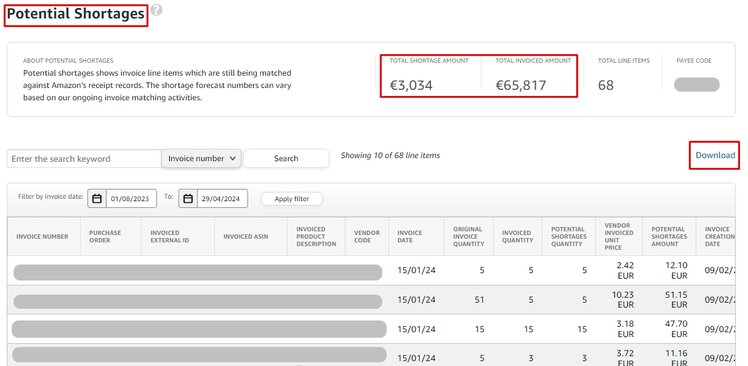
Task: Select the Vendor Invoiced Unit Price header
Action: pyautogui.click(x=619, y=237)
